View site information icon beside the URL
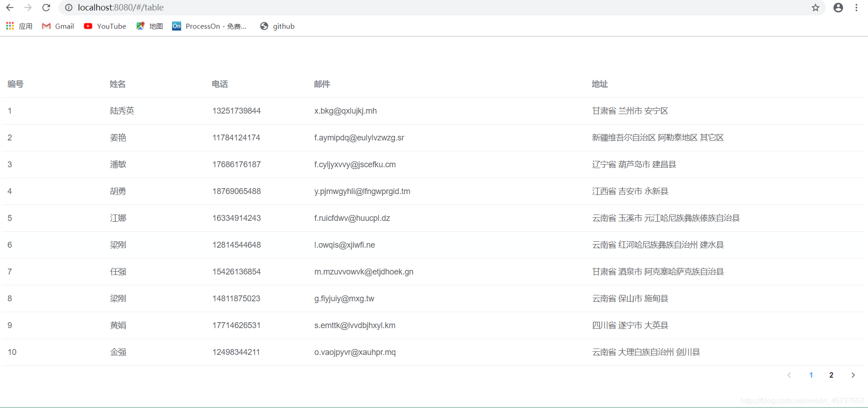Screen dimensions: 868x409 click(x=69, y=8)
